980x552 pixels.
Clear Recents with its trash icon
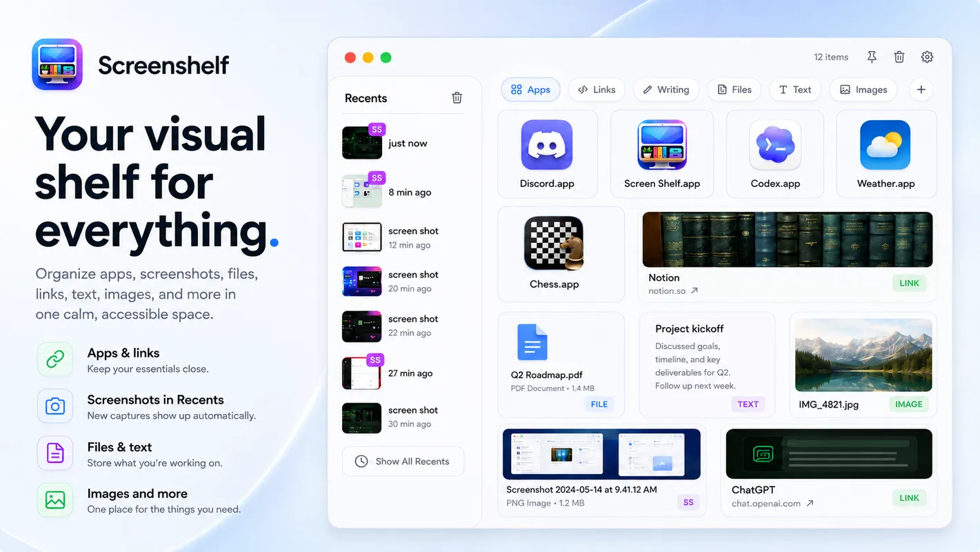coord(457,98)
